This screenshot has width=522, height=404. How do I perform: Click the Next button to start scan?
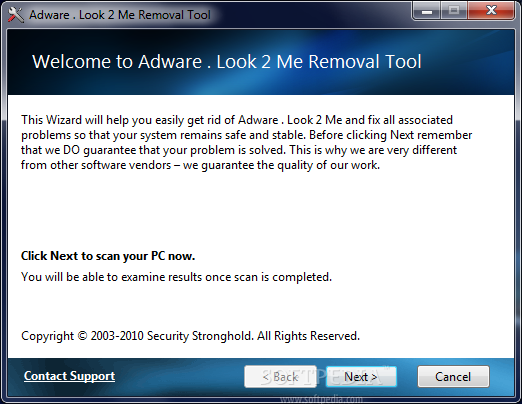point(361,377)
